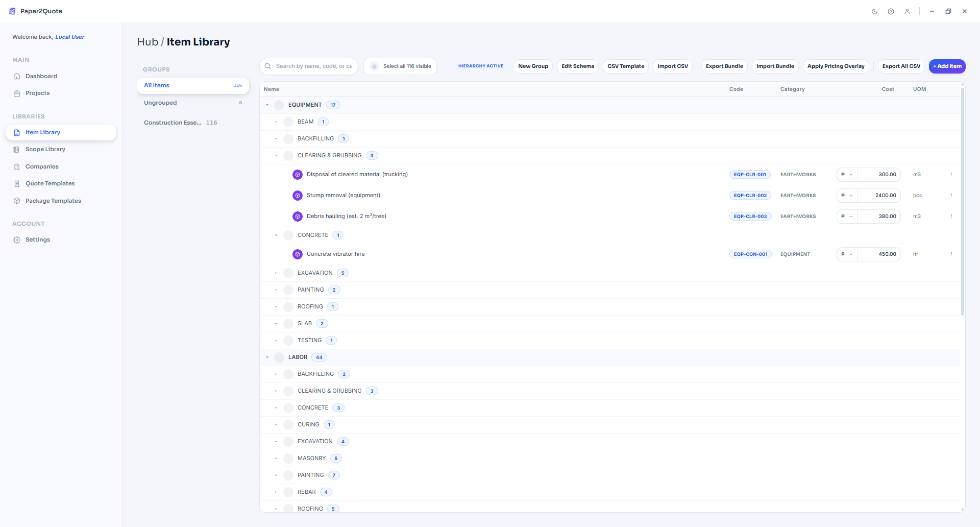Edit cost field 2400.00 for Stump removal
Viewport: 980px width, 527px height.
[x=879, y=196]
